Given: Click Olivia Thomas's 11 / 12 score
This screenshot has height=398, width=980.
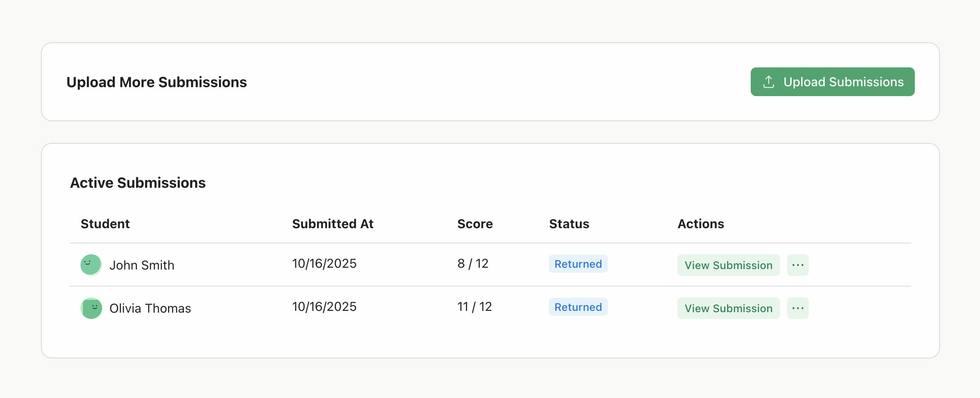Looking at the screenshot, I should 474,307.
